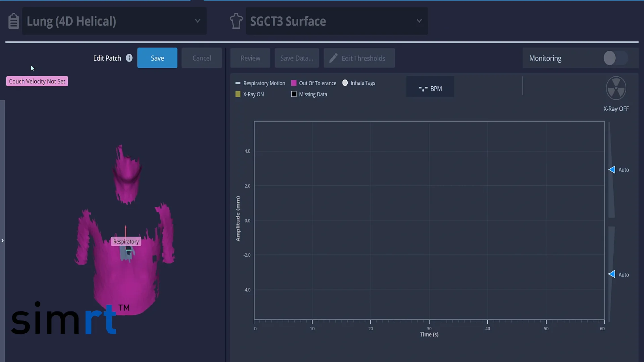Open the Lung (4D Helical) dropdown

pos(198,21)
